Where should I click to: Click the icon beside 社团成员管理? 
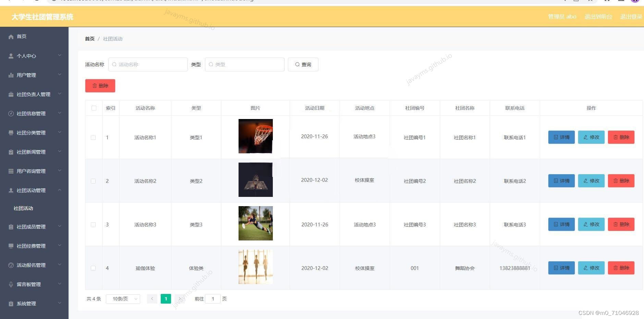point(11,227)
